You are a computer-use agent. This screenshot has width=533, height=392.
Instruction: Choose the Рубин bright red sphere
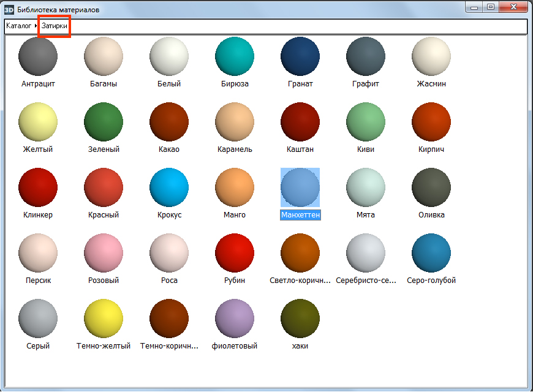click(x=235, y=254)
